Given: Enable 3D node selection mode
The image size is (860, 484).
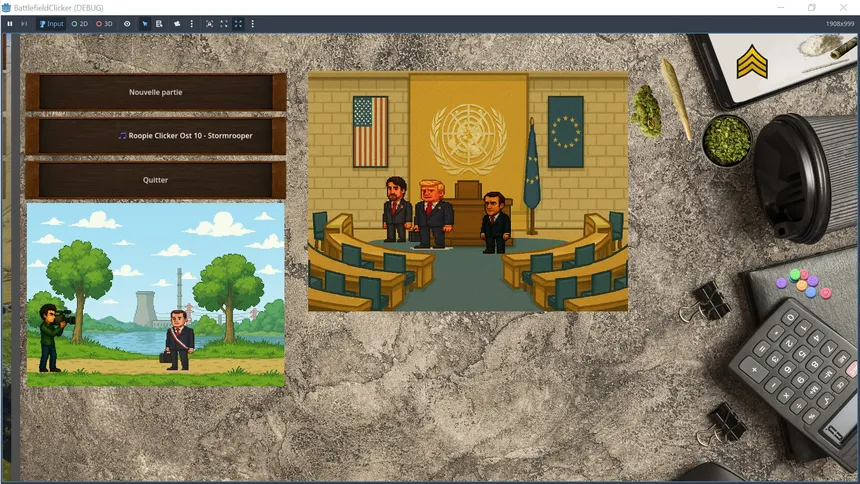Looking at the screenshot, I should 104,23.
